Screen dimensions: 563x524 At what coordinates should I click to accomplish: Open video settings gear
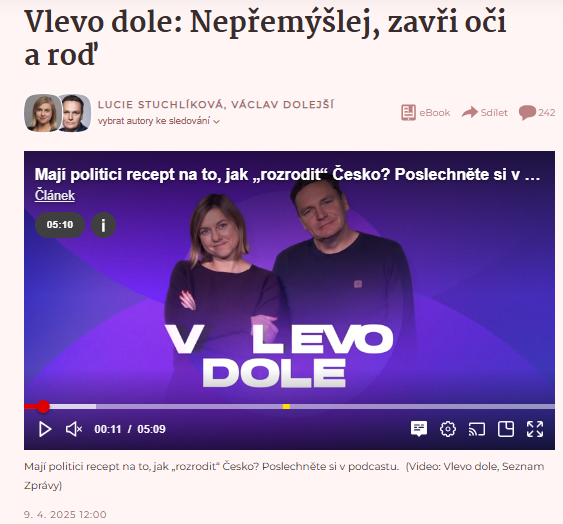[x=448, y=429]
